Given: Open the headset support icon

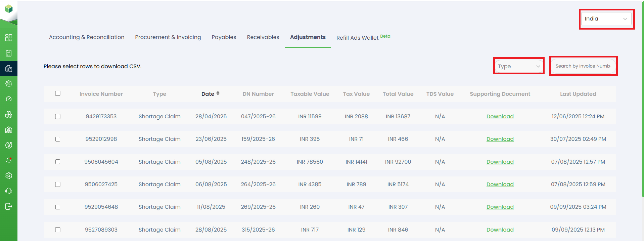Looking at the screenshot, I should coord(9,191).
